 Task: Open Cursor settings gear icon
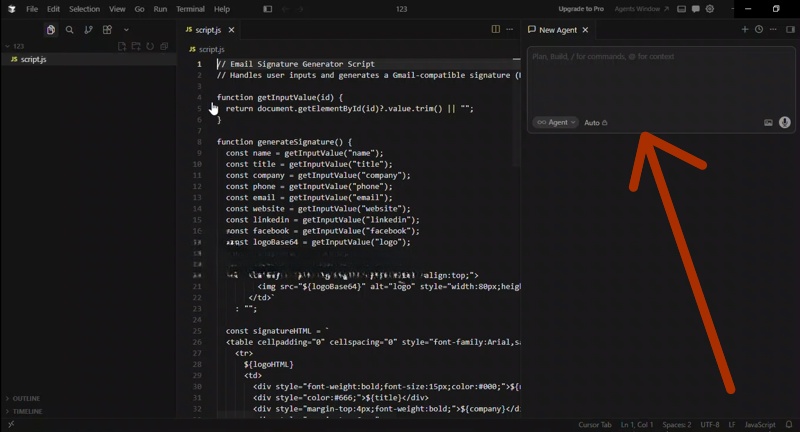(710, 9)
